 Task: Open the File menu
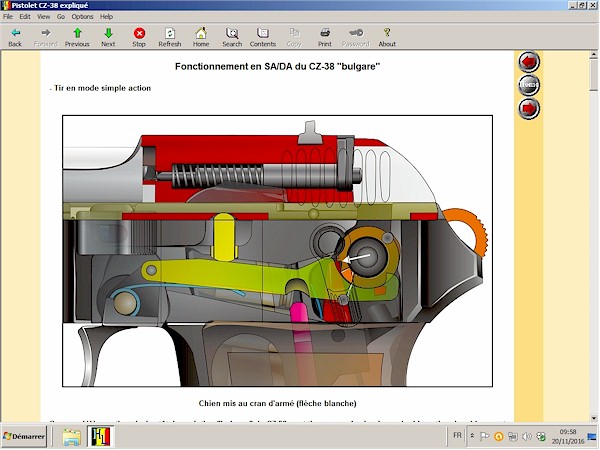(x=8, y=16)
